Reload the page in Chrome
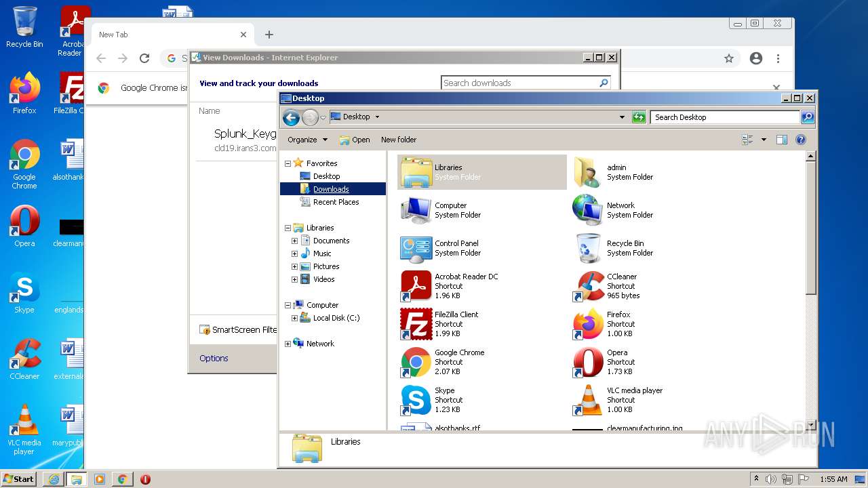 (x=144, y=58)
